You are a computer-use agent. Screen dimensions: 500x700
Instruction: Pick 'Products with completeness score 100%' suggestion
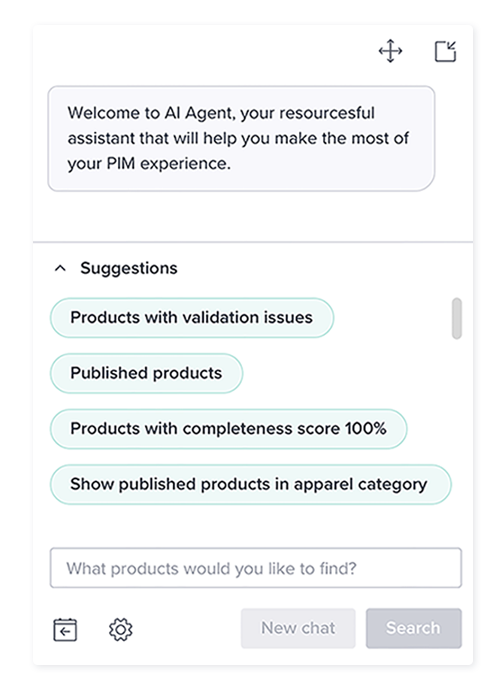[229, 429]
